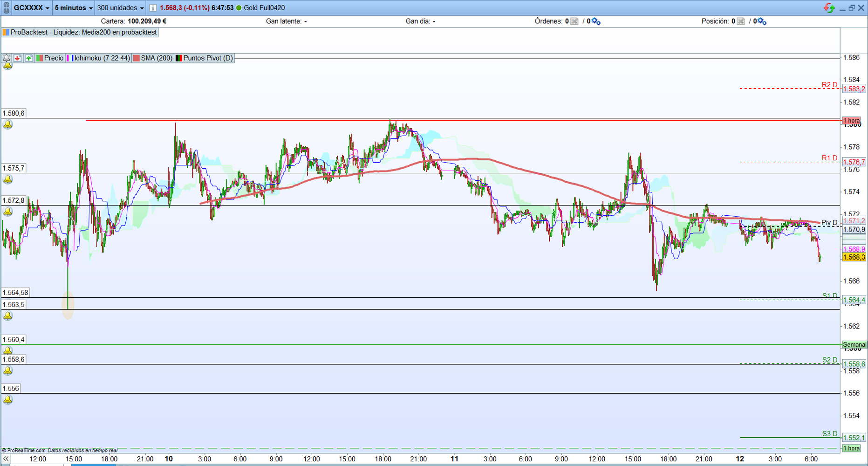868x466 pixels.
Task: Open the GCXXXX instrument dropdown
Action: pyautogui.click(x=31, y=8)
